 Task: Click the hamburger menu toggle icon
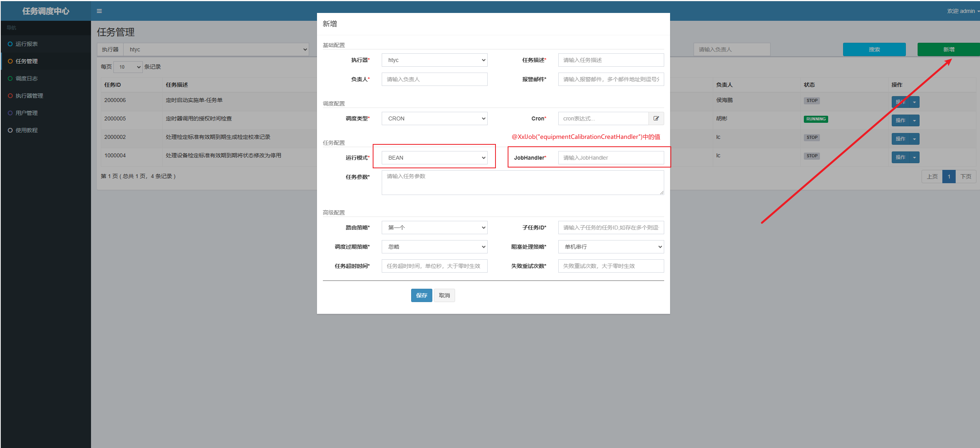[x=99, y=11]
